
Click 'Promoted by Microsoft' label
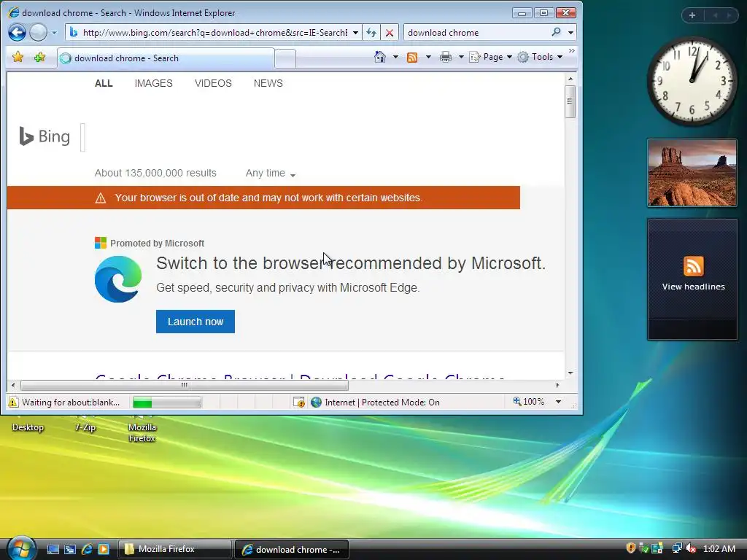point(158,244)
